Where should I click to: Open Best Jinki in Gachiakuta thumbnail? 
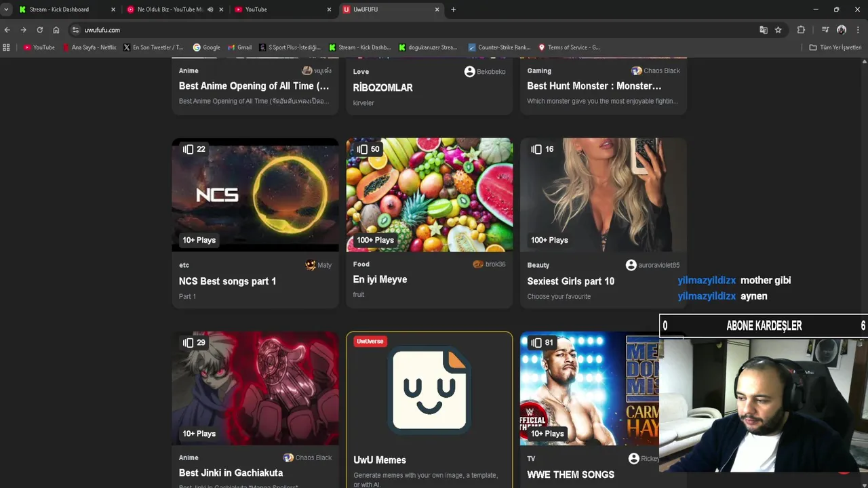point(255,388)
